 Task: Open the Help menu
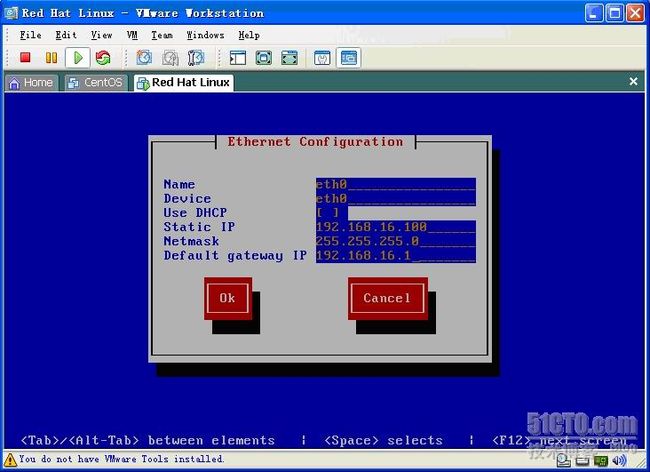pyautogui.click(x=249, y=35)
